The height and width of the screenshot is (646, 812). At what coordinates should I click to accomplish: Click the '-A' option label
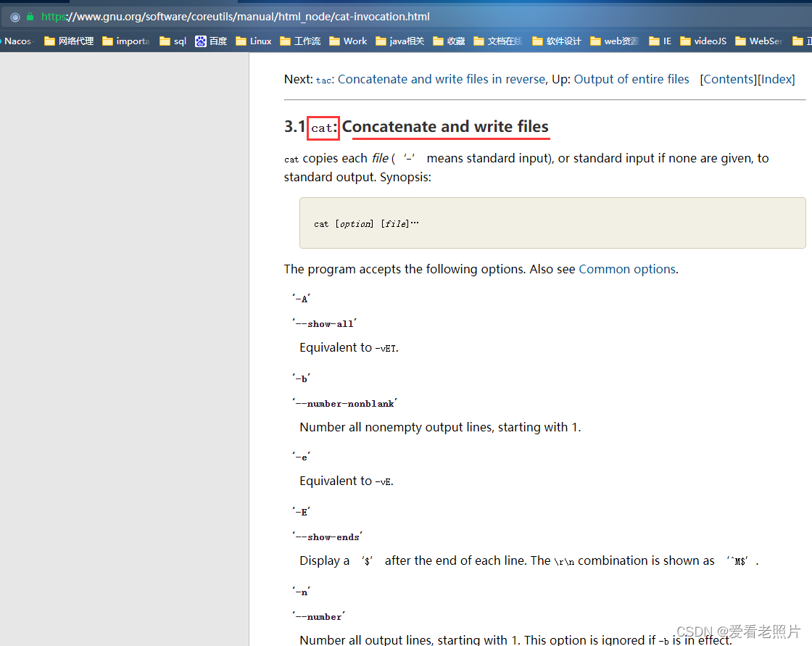coord(302,299)
